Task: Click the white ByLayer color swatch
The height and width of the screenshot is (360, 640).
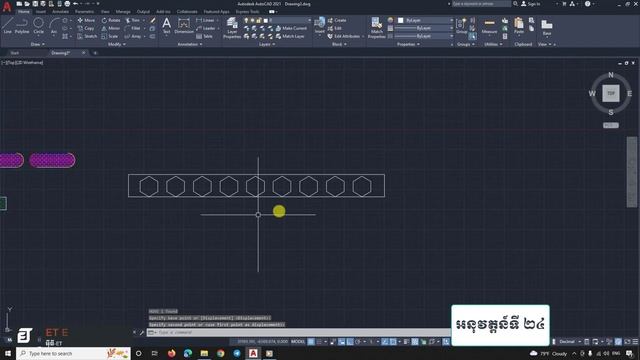Action: click(x=400, y=20)
